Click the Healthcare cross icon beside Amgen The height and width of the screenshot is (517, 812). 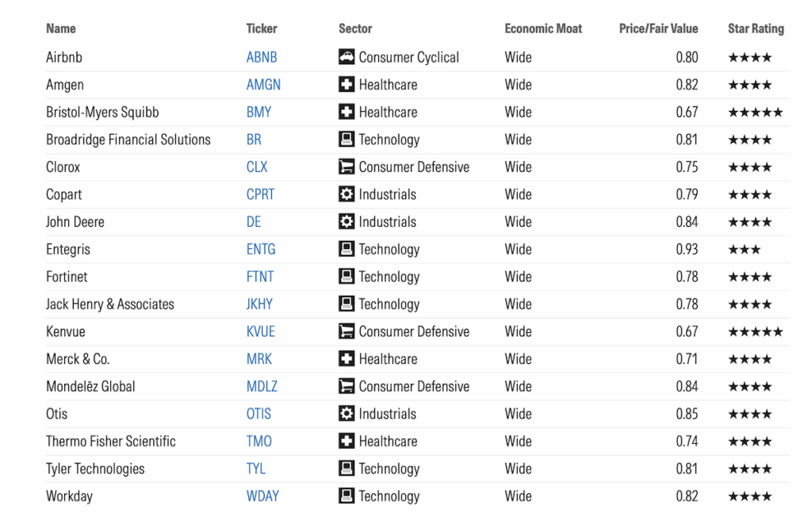tap(347, 85)
